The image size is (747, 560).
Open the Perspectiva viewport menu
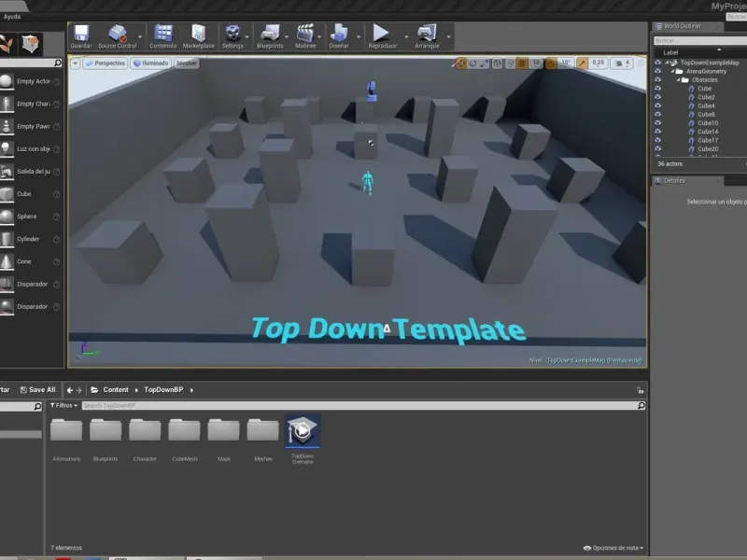[x=105, y=63]
